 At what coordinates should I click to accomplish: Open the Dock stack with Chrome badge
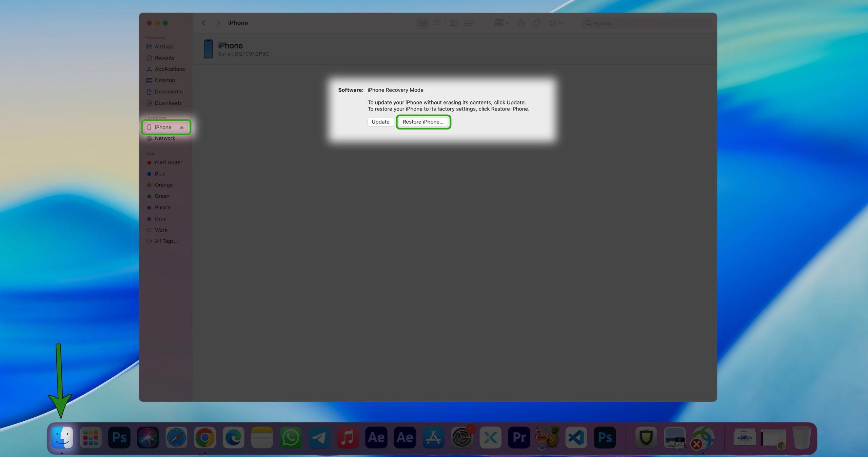coord(773,439)
